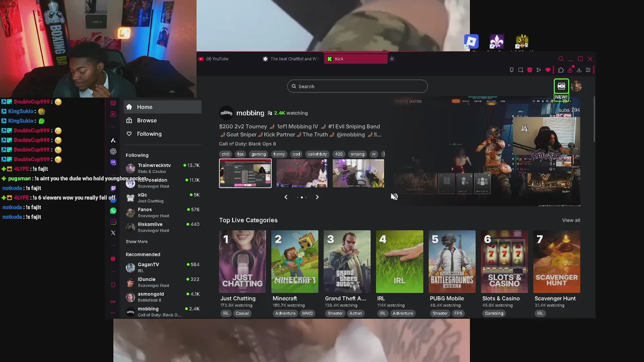Open ChatGPT icon in the browser sidebar

tap(113, 151)
